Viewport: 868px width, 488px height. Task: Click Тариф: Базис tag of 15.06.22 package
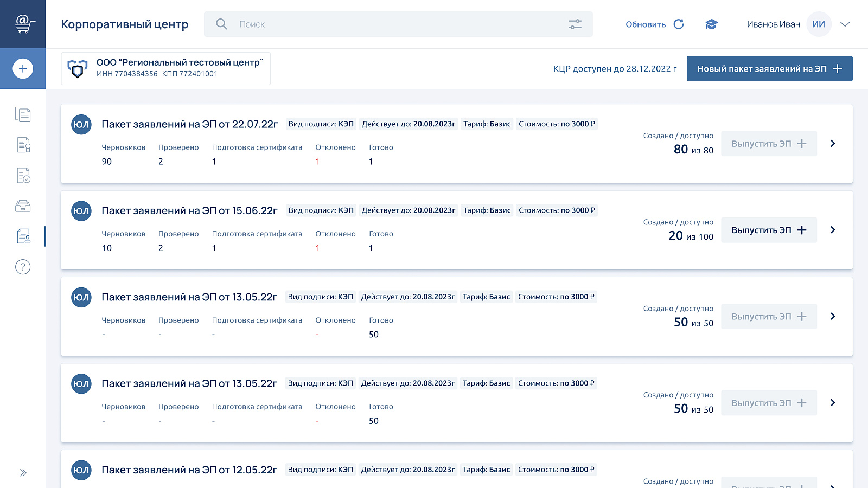[487, 210]
